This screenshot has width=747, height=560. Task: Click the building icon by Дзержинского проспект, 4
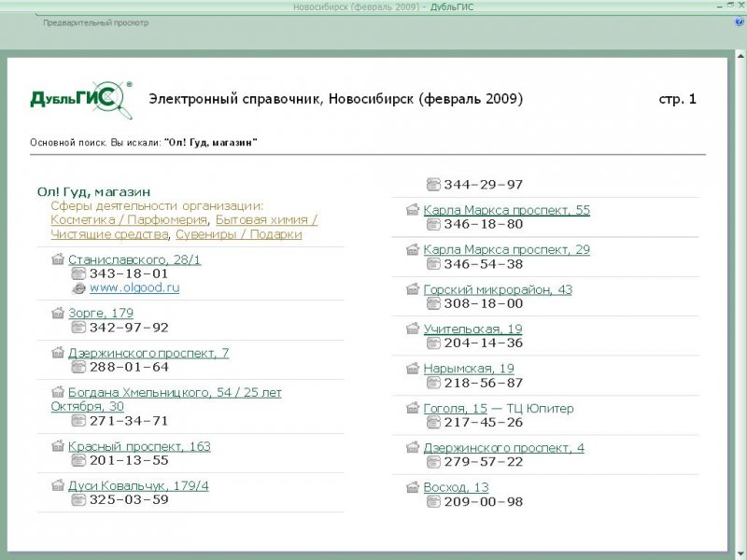pos(413,448)
